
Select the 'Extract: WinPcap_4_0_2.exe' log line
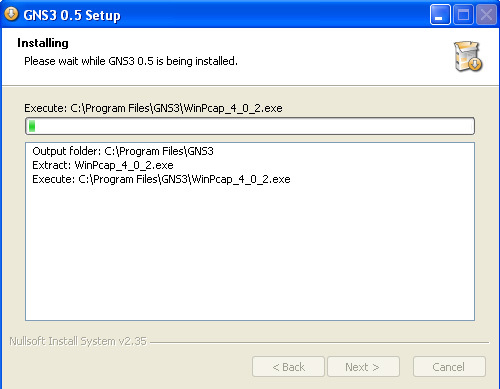103,165
